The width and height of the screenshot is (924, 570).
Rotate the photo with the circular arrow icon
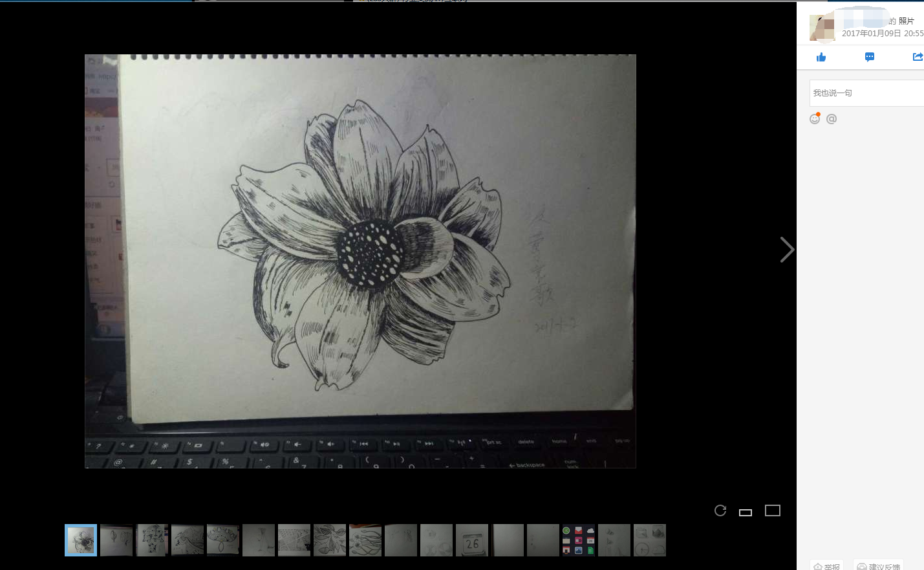[x=720, y=510]
